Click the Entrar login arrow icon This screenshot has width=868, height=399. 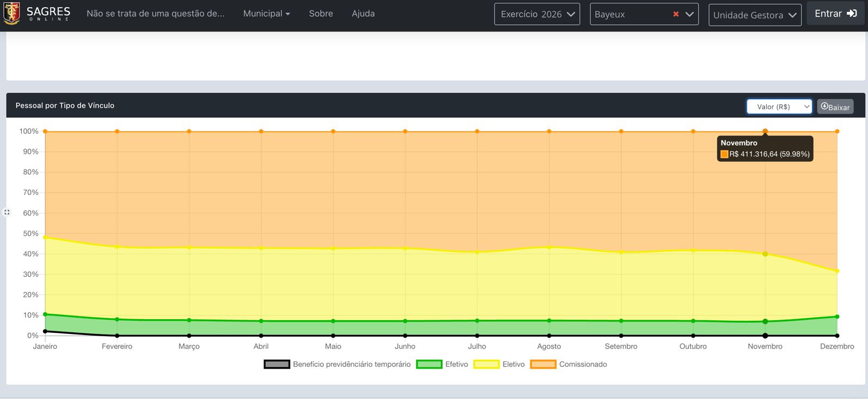click(x=852, y=14)
